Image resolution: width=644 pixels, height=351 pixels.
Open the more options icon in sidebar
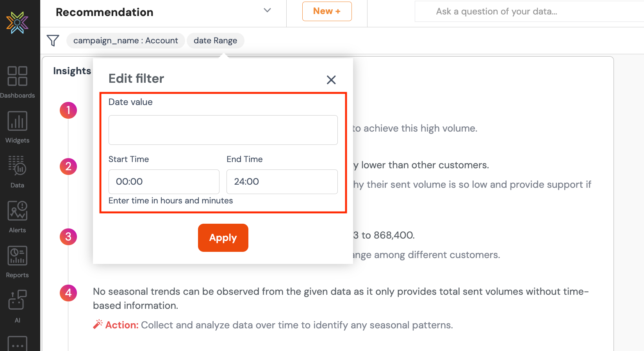[18, 344]
